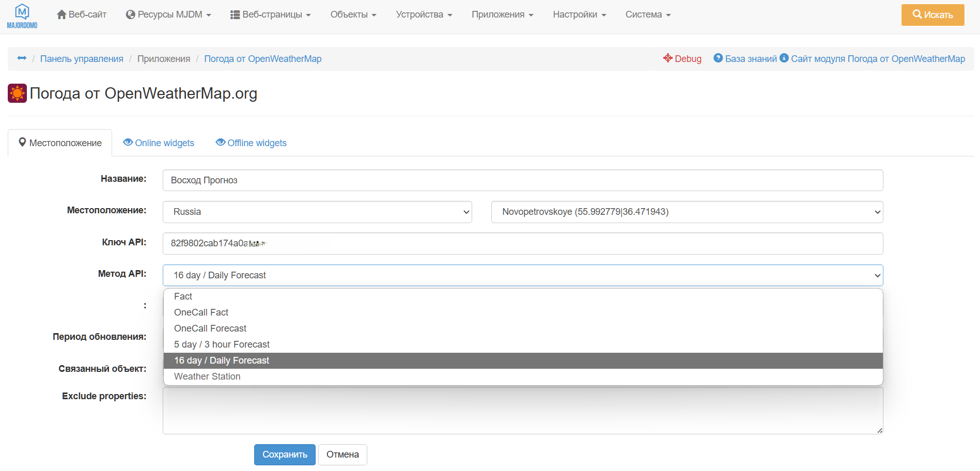Pick the 5 day / 3 hour Forecast option
The width and height of the screenshot is (980, 471).
222,344
